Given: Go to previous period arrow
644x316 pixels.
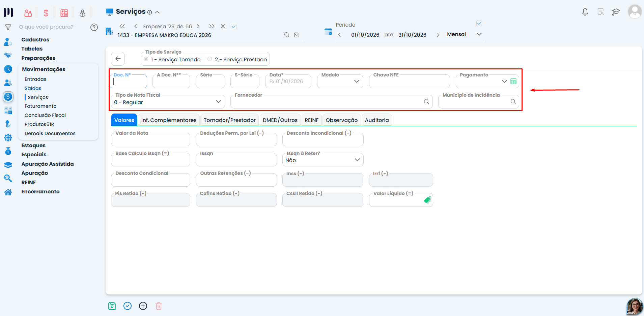Looking at the screenshot, I should click(339, 35).
